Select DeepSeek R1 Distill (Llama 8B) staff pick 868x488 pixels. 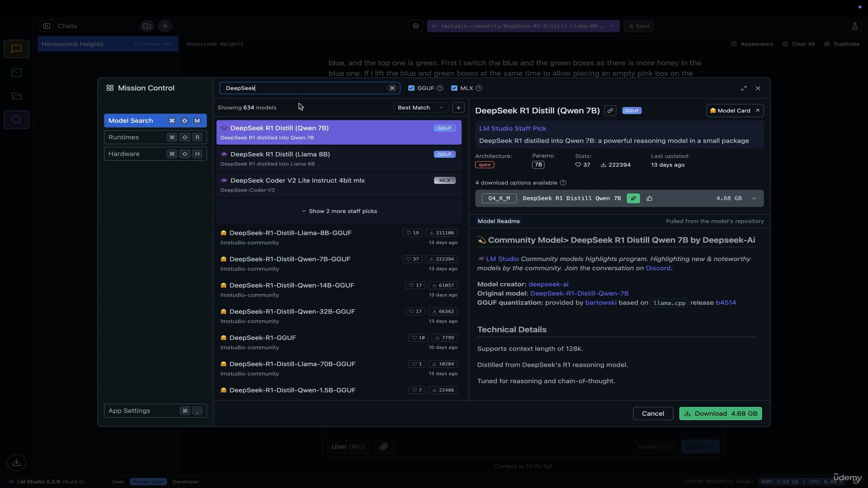tap(339, 159)
